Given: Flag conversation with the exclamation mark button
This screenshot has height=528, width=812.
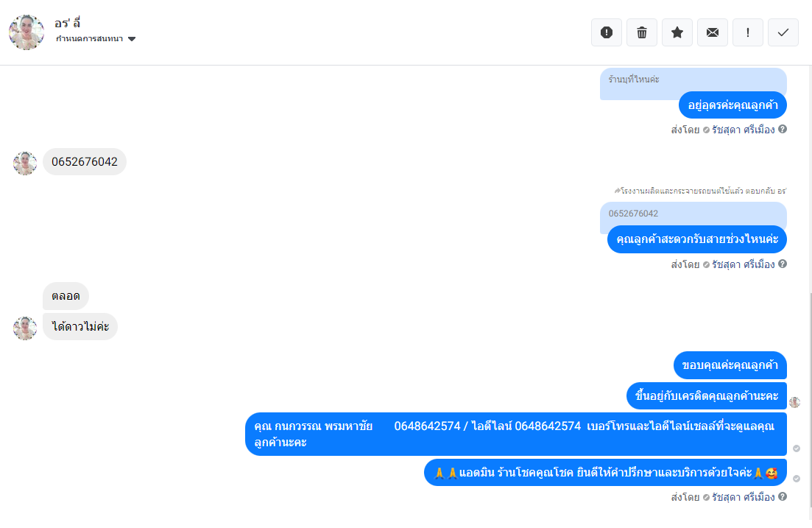Looking at the screenshot, I should pos(748,32).
